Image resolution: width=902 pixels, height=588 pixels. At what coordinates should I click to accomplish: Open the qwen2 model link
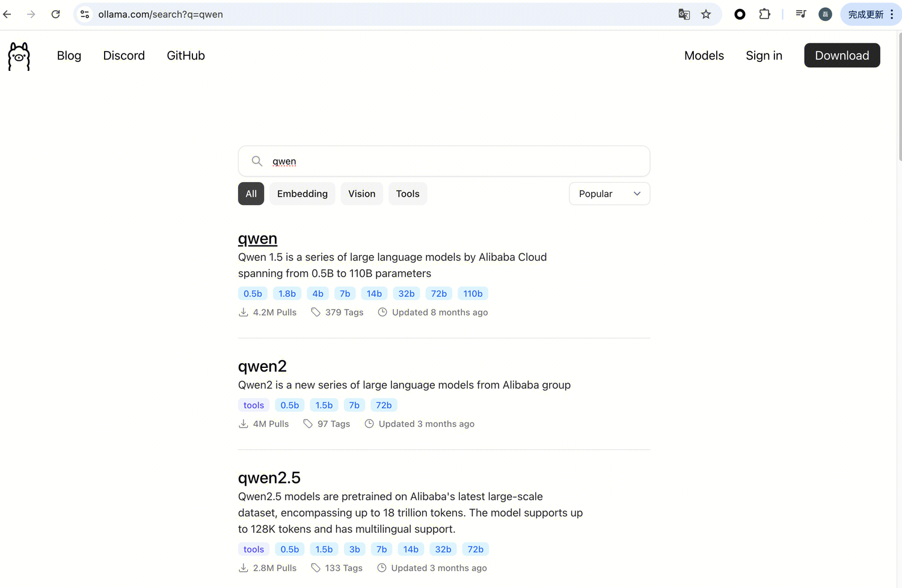(262, 366)
